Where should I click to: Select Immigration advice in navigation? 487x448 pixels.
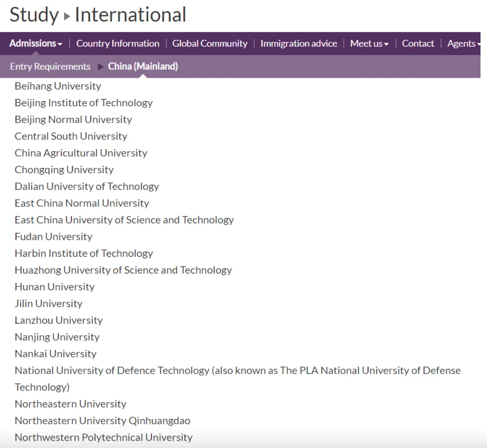click(298, 43)
